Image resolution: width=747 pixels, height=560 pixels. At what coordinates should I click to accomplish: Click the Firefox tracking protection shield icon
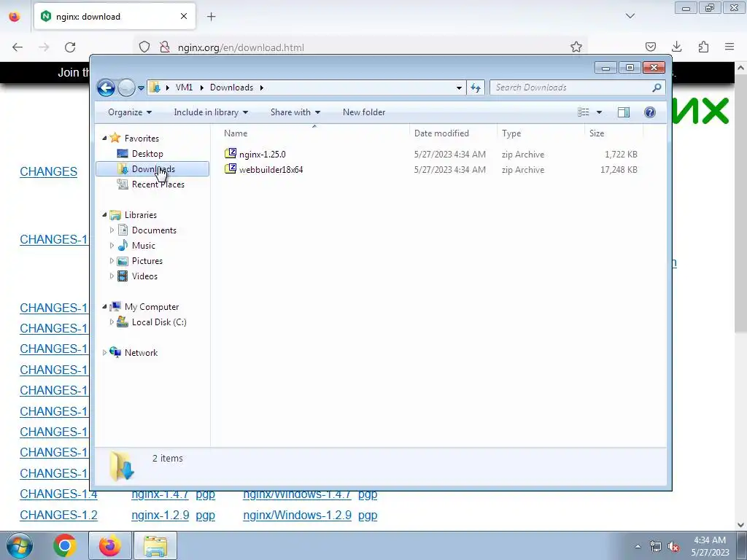click(x=144, y=47)
